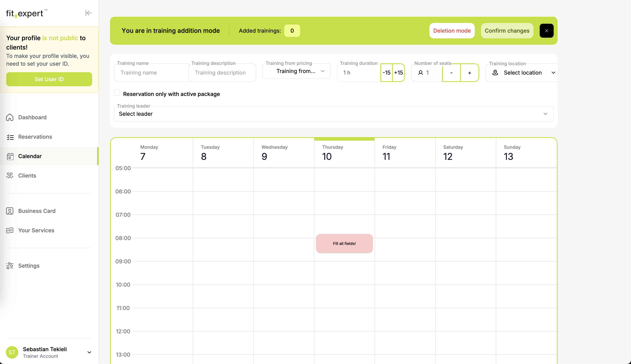The width and height of the screenshot is (631, 364).
Task: Click the Your Services icon
Action: point(10,230)
